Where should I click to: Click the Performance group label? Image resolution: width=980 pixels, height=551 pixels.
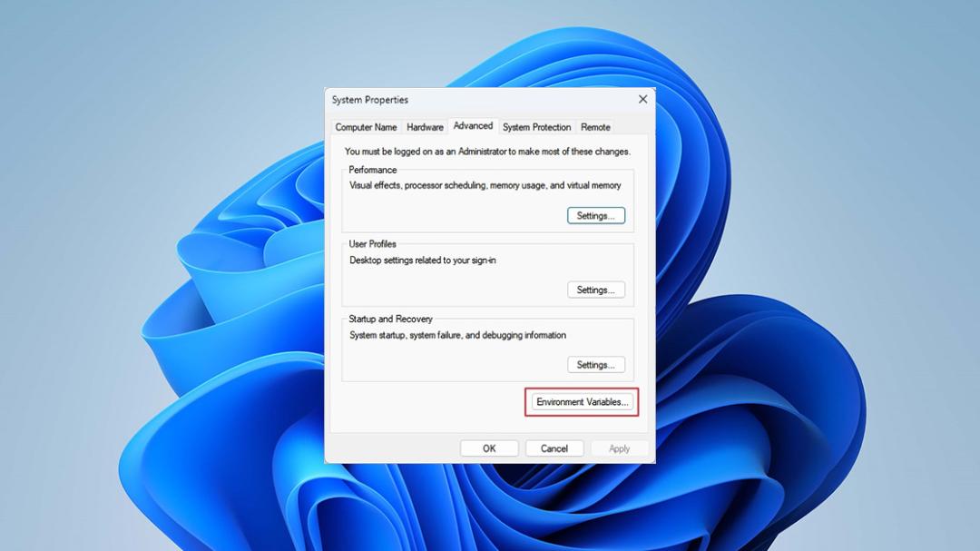click(x=373, y=170)
